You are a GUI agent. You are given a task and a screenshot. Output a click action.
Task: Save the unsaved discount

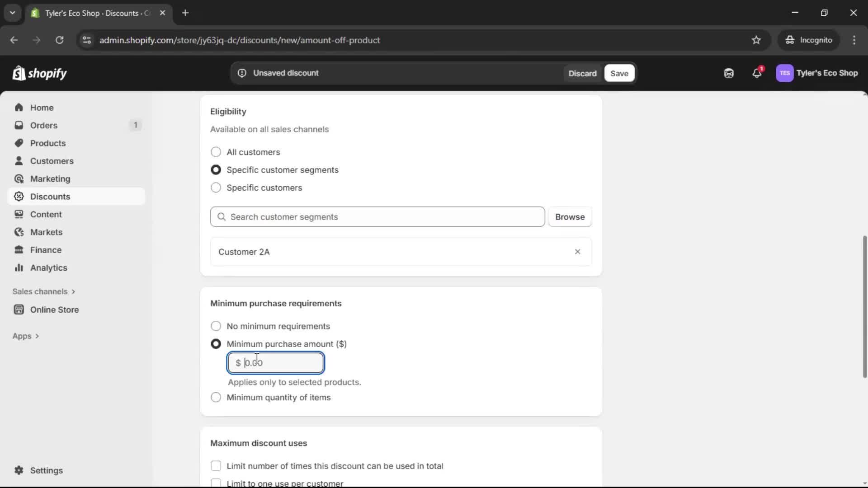coord(619,73)
